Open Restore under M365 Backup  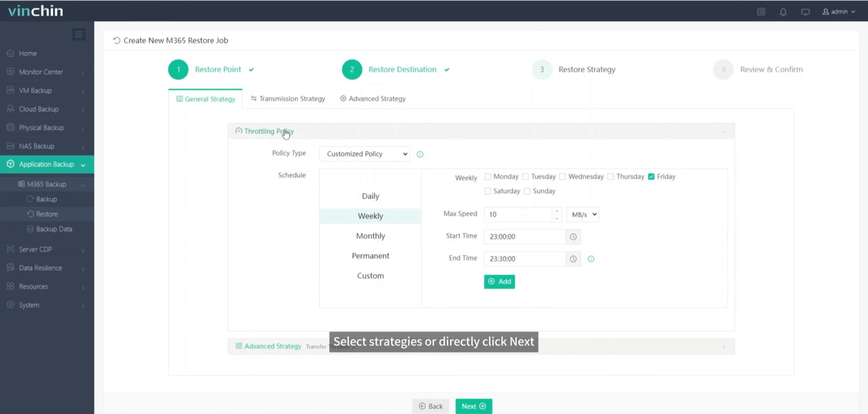(x=47, y=214)
